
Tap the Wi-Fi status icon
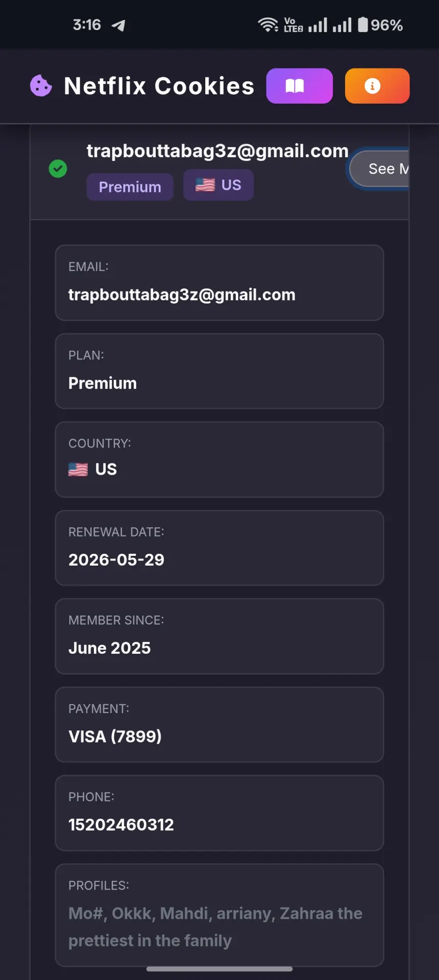point(268,24)
